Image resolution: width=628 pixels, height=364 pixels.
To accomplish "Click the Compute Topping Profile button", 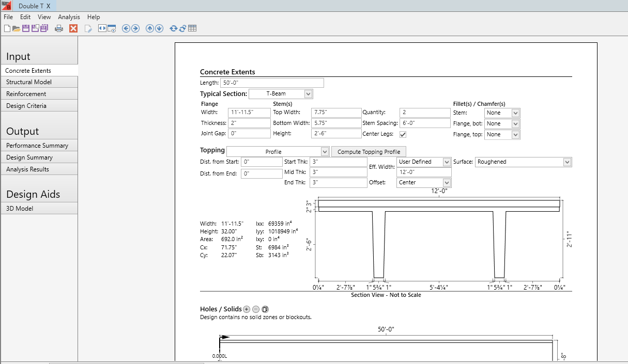I will point(369,151).
